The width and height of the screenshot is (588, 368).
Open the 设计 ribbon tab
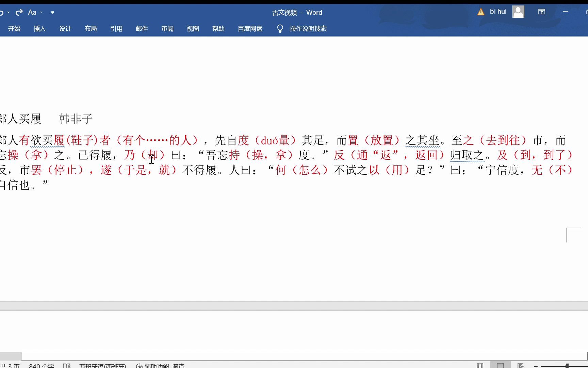65,29
